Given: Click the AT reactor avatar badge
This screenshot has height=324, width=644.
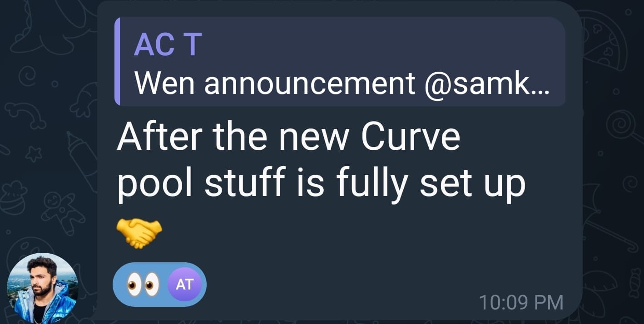Looking at the screenshot, I should point(184,285).
